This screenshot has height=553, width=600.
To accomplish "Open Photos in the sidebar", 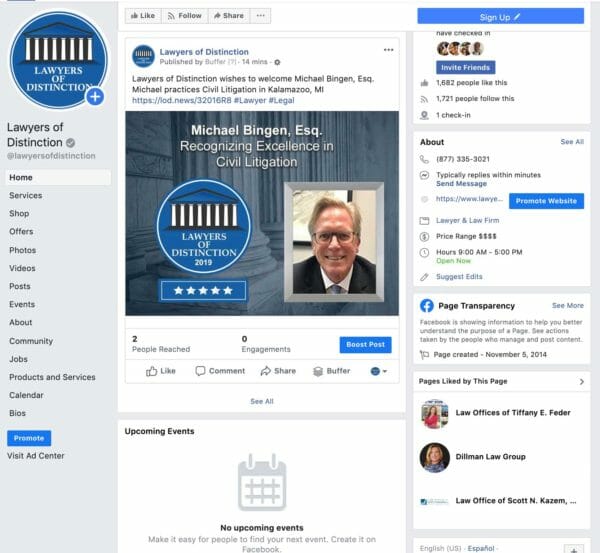I will click(23, 250).
